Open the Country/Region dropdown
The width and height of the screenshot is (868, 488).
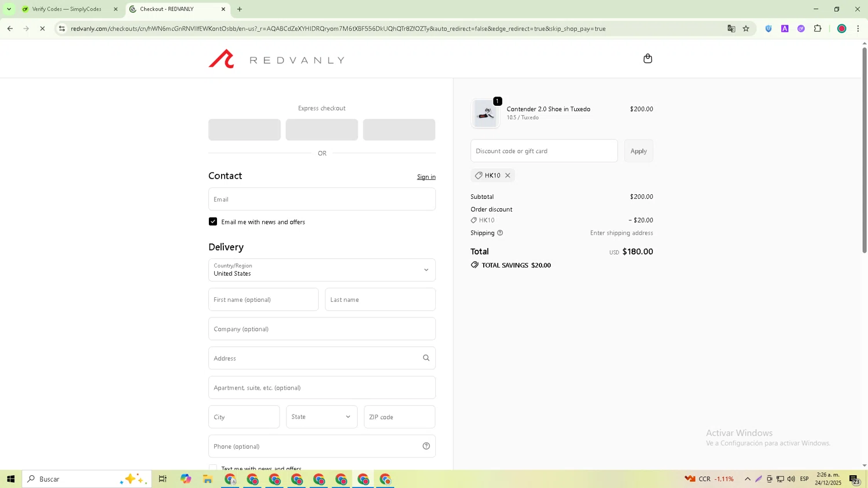tap(322, 270)
